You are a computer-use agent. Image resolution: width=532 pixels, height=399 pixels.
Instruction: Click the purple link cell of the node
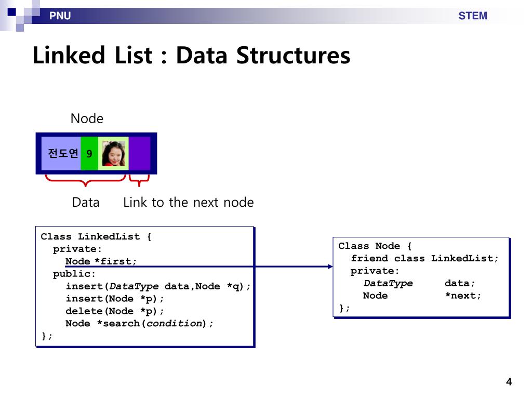pos(139,153)
